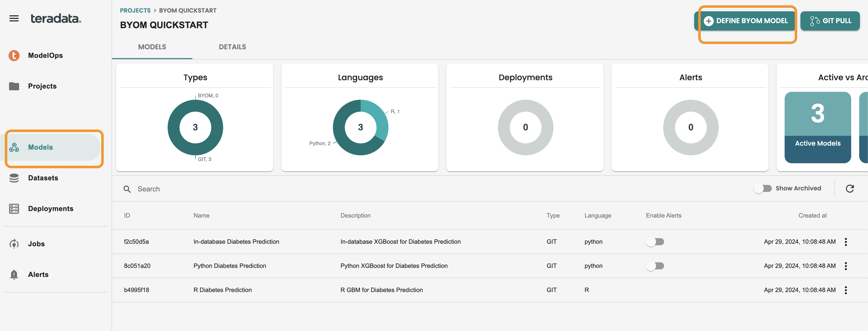This screenshot has height=331, width=868.
Task: Click 'R GBM for Diabetes Prediction' description
Action: 382,290
